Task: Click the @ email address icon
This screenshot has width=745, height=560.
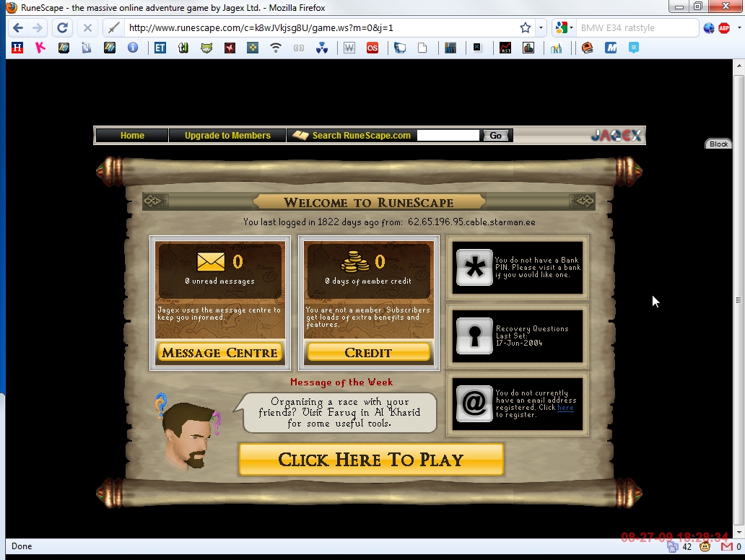Action: (474, 403)
